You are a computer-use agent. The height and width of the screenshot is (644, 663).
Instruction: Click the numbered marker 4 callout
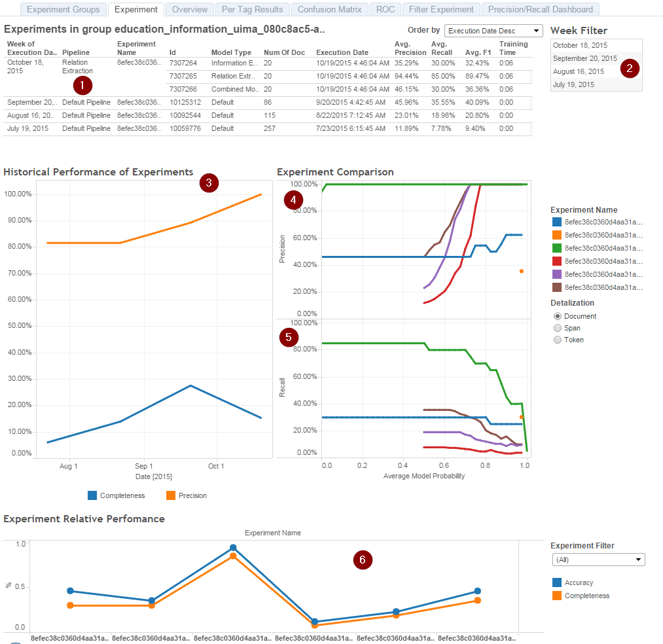293,200
